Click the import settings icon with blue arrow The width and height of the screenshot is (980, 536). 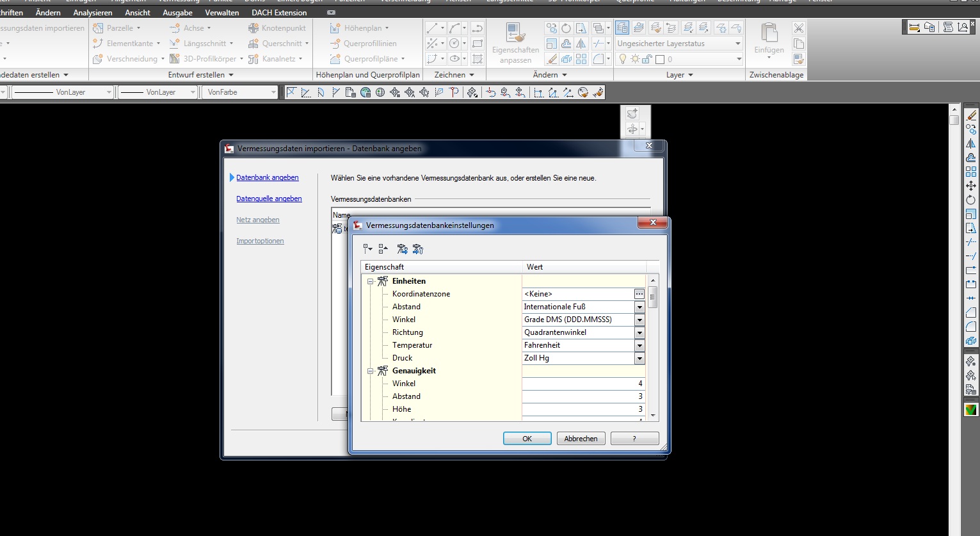402,248
